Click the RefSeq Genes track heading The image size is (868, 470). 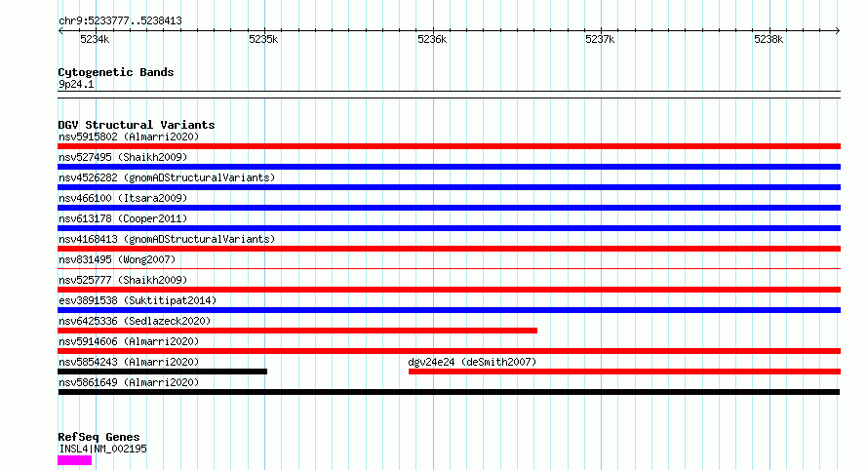click(x=99, y=437)
